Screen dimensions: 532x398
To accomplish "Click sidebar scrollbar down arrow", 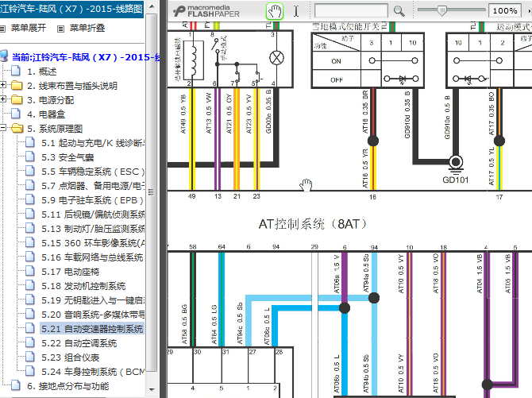I will (152, 389).
